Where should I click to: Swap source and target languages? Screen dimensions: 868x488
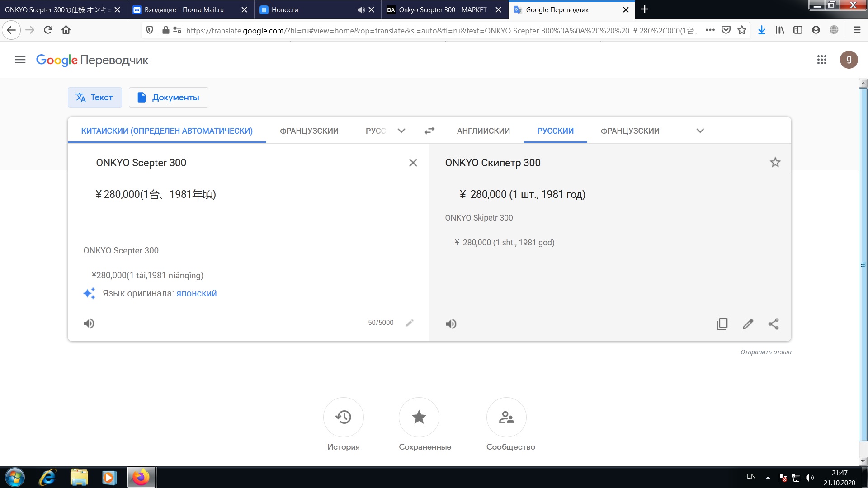tap(429, 131)
